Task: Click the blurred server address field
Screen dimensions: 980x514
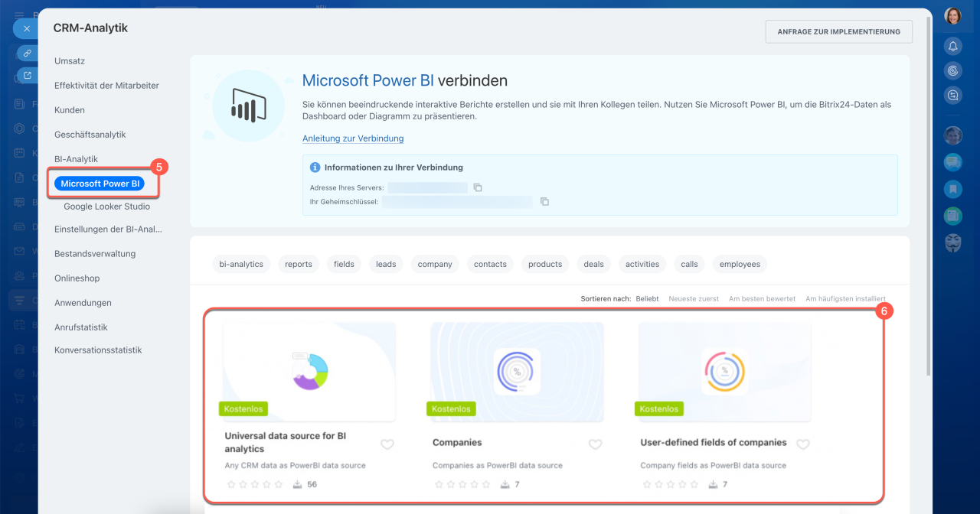Action: point(427,187)
